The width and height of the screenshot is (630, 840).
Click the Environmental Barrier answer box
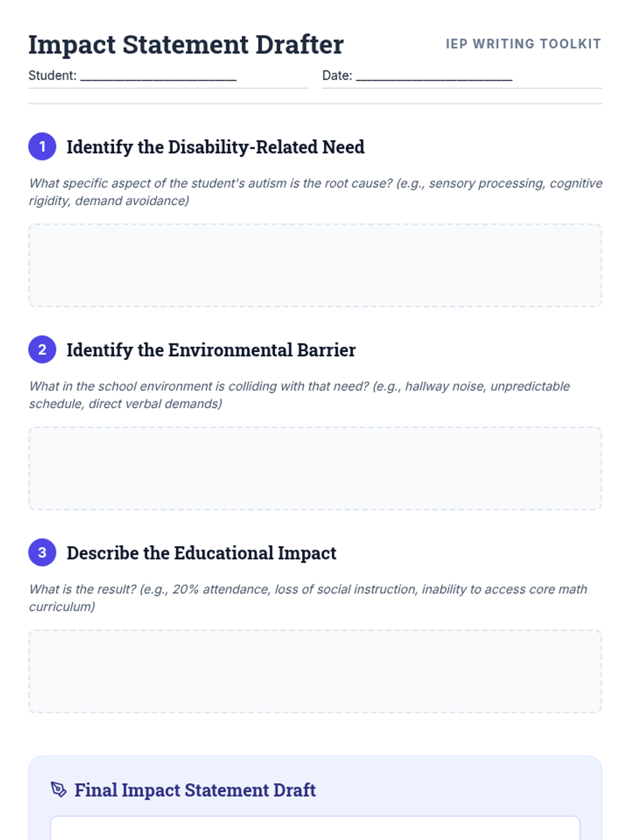(x=315, y=468)
